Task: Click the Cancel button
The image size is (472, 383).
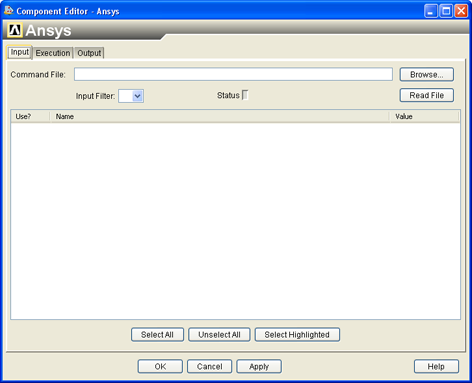Action: [209, 366]
